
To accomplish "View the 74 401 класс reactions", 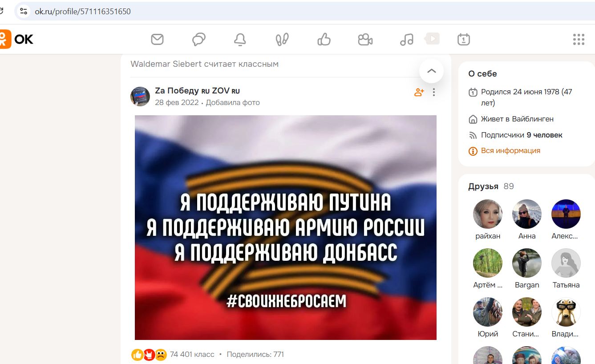I will (192, 354).
